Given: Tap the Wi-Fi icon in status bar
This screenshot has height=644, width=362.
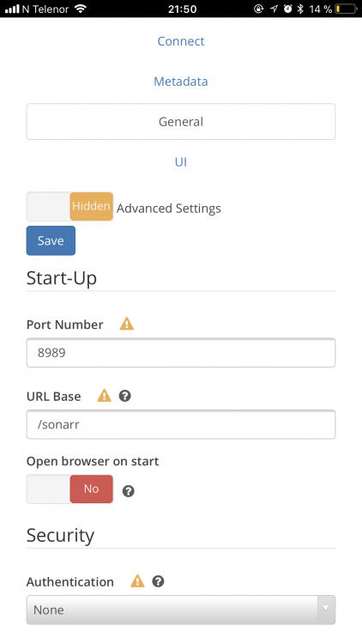Looking at the screenshot, I should point(81,9).
